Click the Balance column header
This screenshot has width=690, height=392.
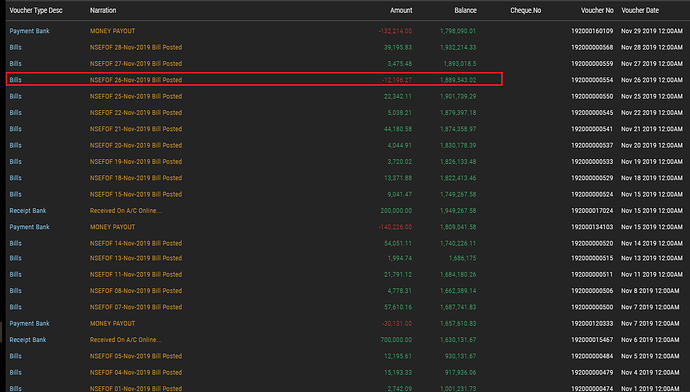466,10
